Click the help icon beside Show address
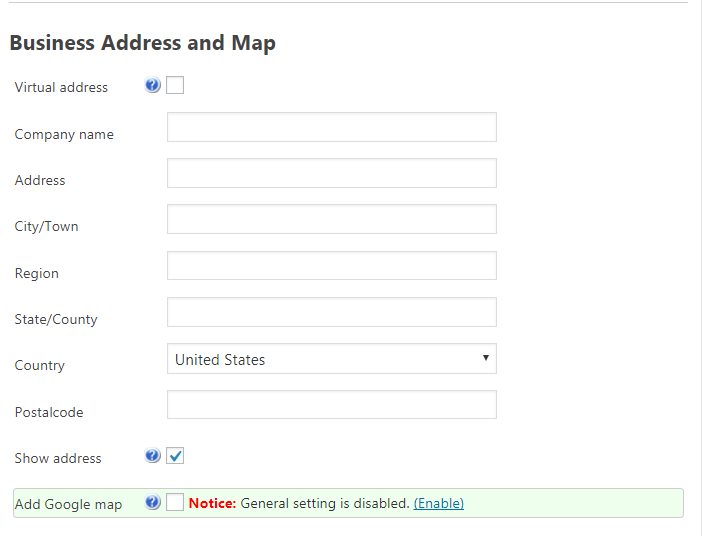Screen dimensions: 702x536 [152, 456]
